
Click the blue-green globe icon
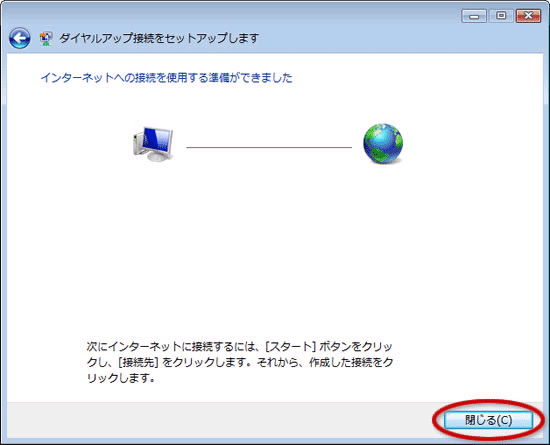click(x=383, y=143)
